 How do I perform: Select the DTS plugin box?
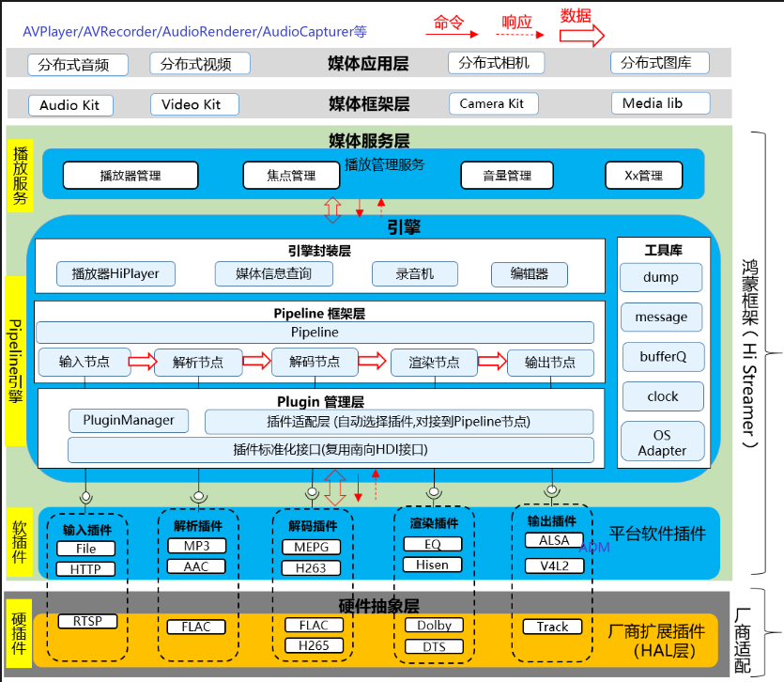click(434, 647)
